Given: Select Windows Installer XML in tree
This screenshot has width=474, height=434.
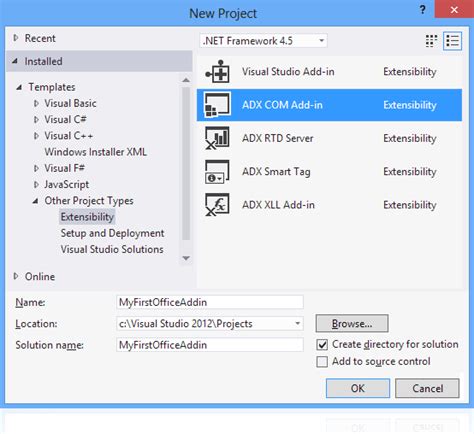Looking at the screenshot, I should click(x=96, y=152).
